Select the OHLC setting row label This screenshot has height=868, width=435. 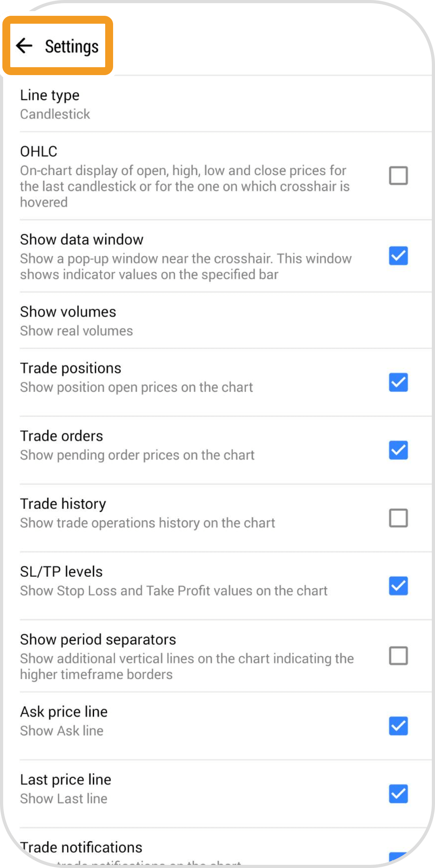point(39,152)
